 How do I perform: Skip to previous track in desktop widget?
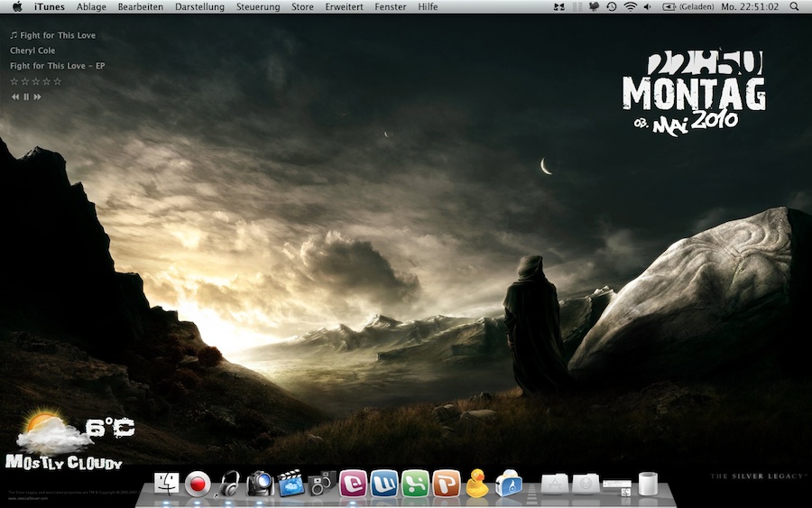[x=15, y=97]
